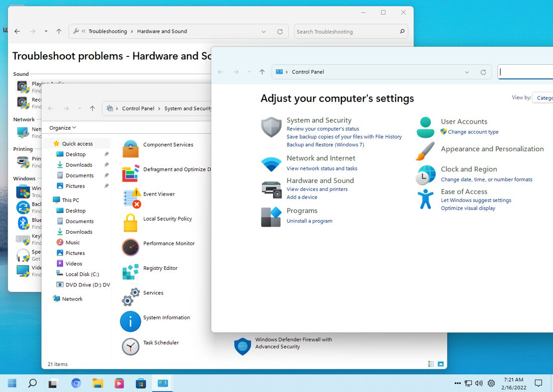This screenshot has width=553, height=392.
Task: Select This PC in navigation pane
Action: coord(70,200)
